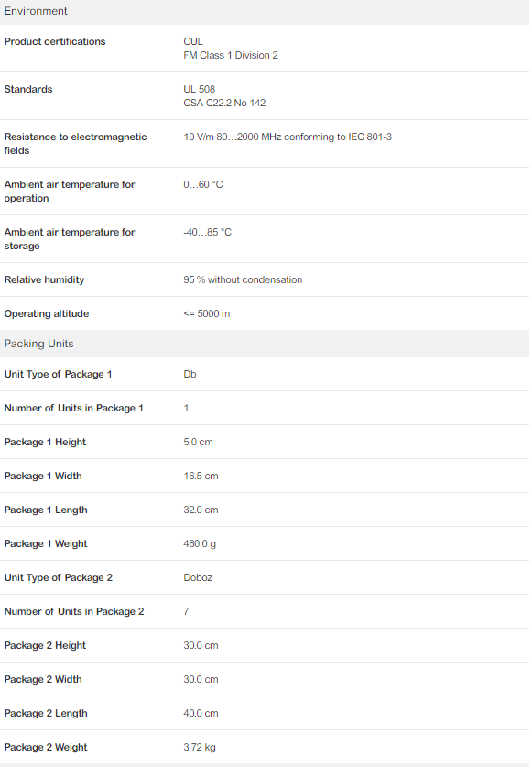Click the 460.0 g weight value
Screen dimensions: 532x767
200,543
